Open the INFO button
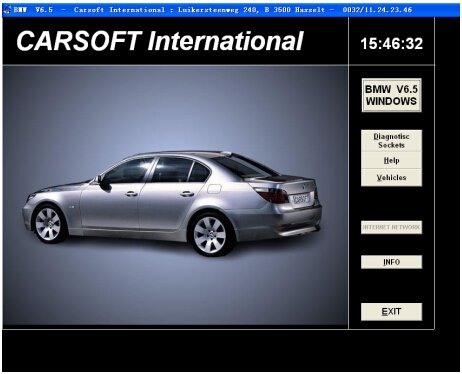Image resolution: width=462 pixels, height=374 pixels. (391, 262)
